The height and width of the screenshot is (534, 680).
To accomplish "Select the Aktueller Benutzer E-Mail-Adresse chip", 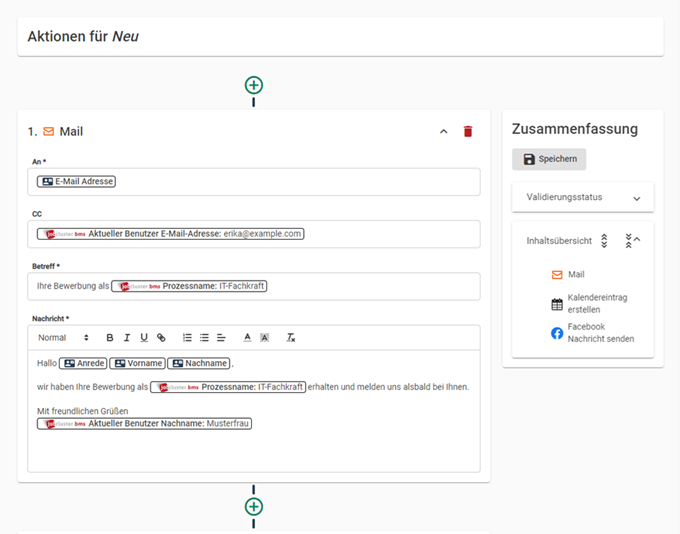I will [170, 234].
